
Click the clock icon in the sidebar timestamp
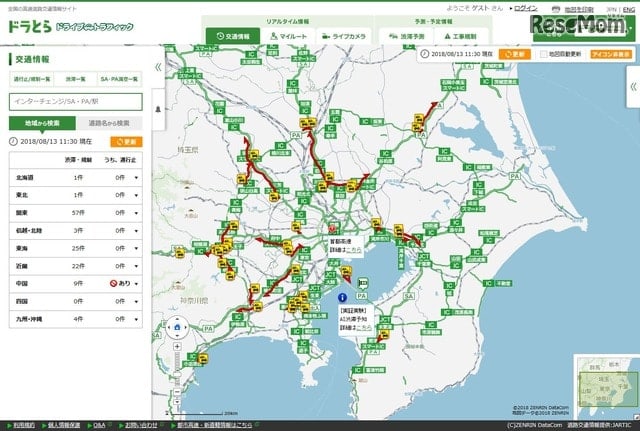(x=13, y=141)
